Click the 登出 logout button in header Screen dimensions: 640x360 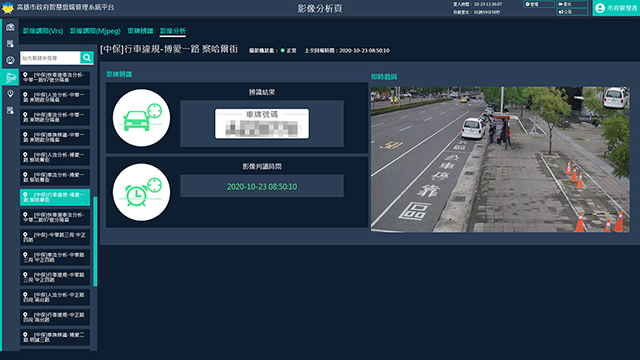click(x=572, y=4)
